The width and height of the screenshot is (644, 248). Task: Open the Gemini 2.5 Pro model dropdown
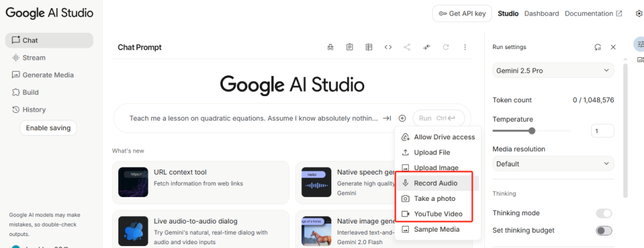pos(553,70)
